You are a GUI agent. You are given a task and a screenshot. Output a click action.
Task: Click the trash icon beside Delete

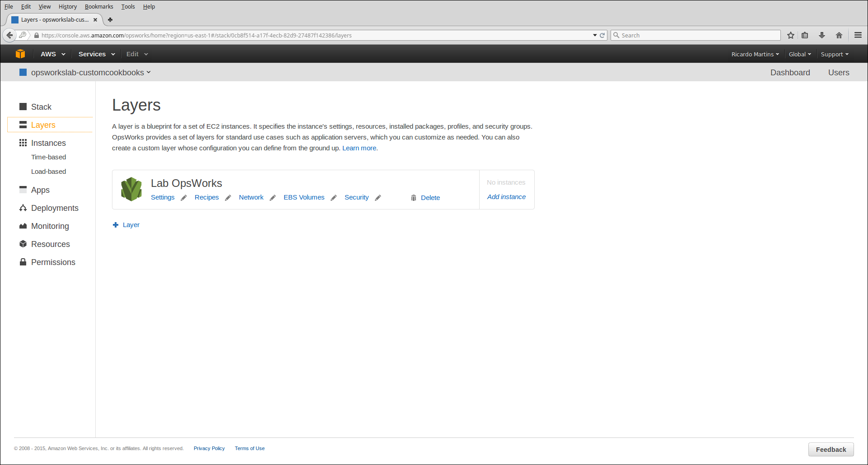pos(413,198)
